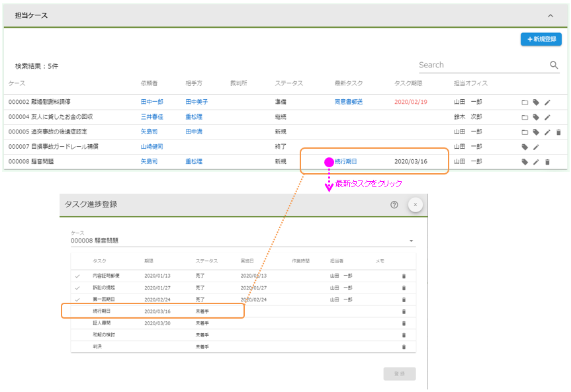
Task: Open help icon in タスク進捗登録 dialog
Action: coord(394,205)
